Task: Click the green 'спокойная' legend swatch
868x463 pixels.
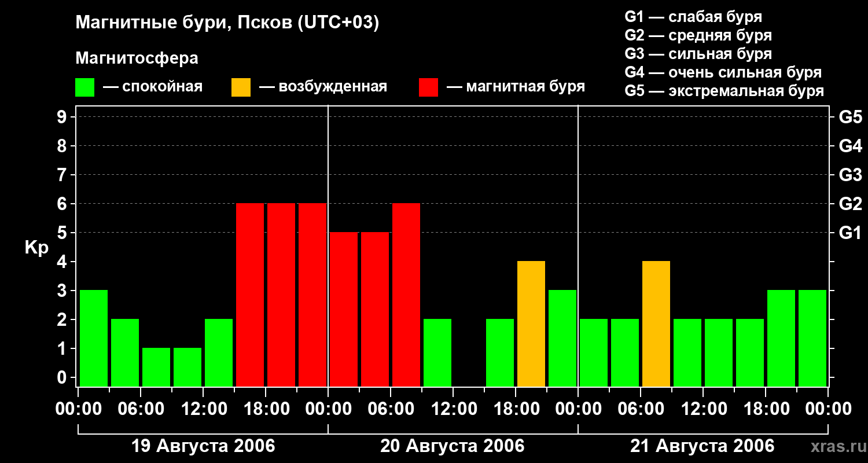Action: coord(85,87)
